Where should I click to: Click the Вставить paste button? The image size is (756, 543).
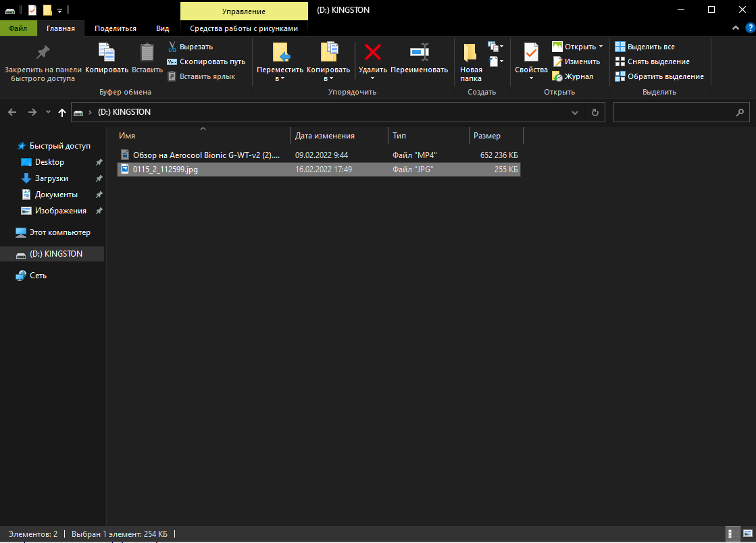(147, 58)
